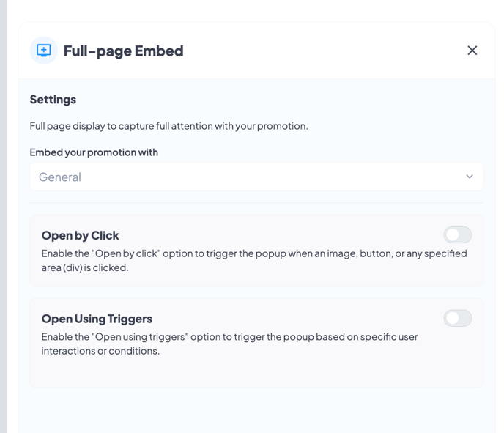The height and width of the screenshot is (433, 504).
Task: Enable the Open by Click toggle
Action: click(x=458, y=235)
